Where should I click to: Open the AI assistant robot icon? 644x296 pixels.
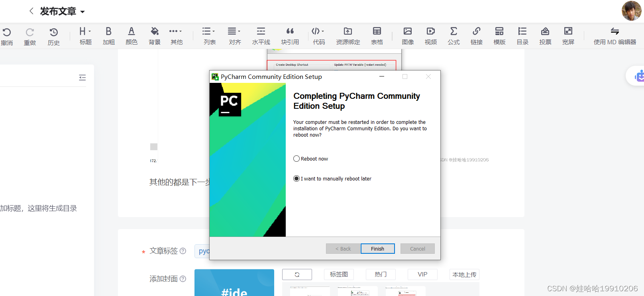tap(639, 76)
